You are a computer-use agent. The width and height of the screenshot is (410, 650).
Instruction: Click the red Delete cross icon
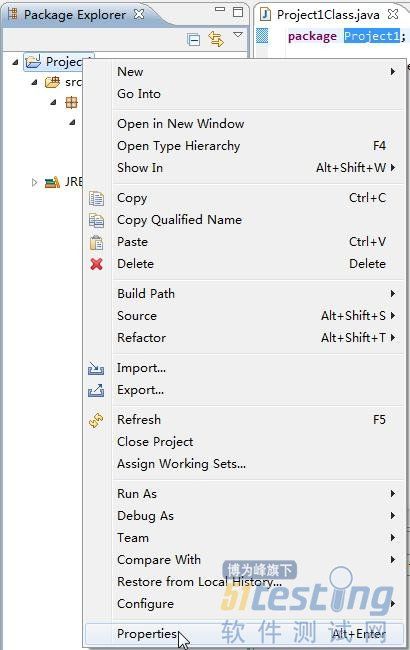[x=96, y=264]
